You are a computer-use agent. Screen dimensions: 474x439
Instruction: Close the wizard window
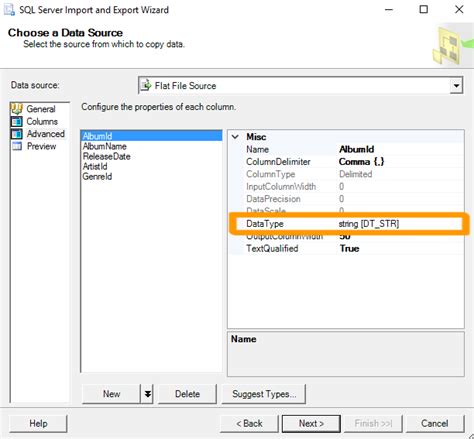point(459,9)
